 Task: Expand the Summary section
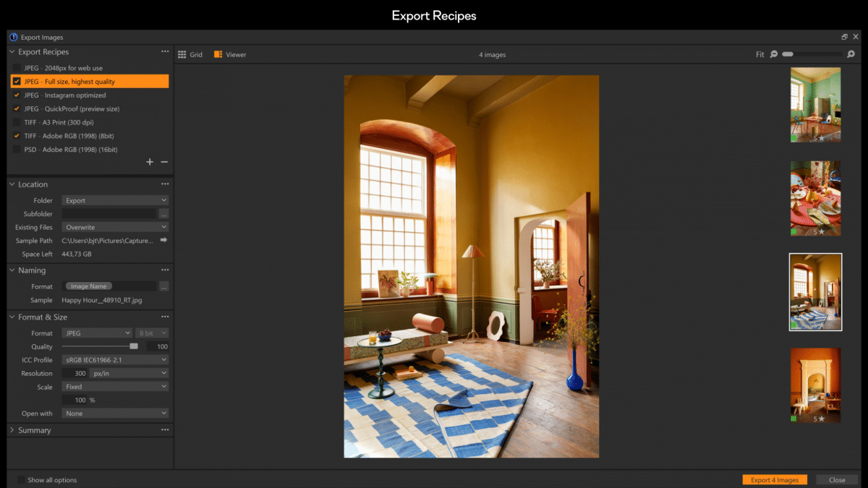[12, 429]
